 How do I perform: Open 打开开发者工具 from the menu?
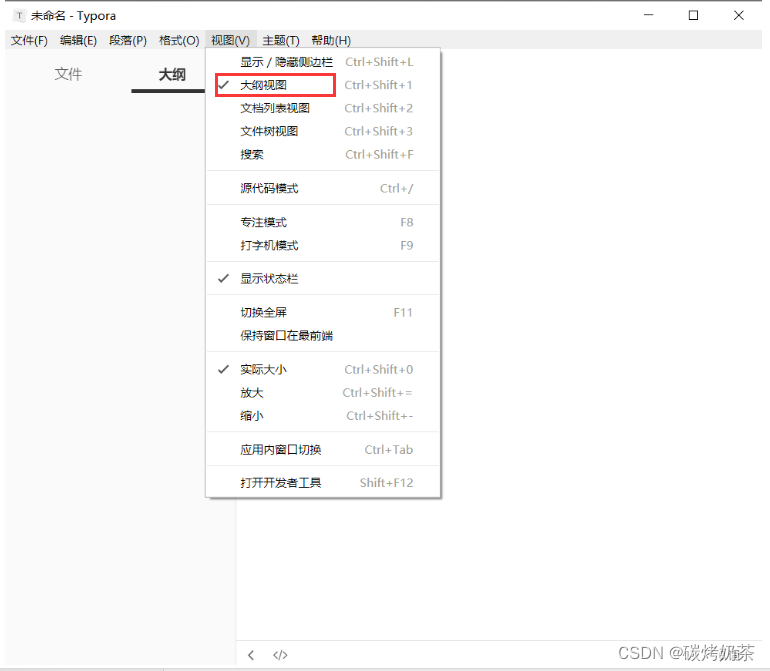tap(323, 483)
